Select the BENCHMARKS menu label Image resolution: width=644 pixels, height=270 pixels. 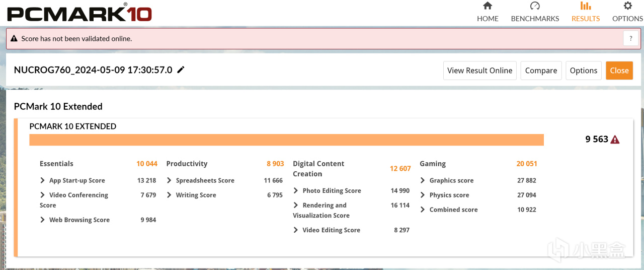pyautogui.click(x=535, y=18)
